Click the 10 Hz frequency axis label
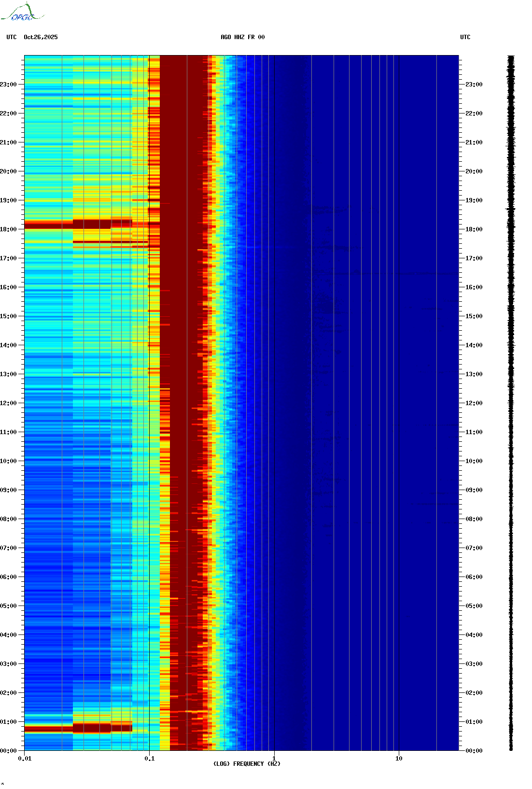The width and height of the screenshot is (532, 789). [399, 759]
